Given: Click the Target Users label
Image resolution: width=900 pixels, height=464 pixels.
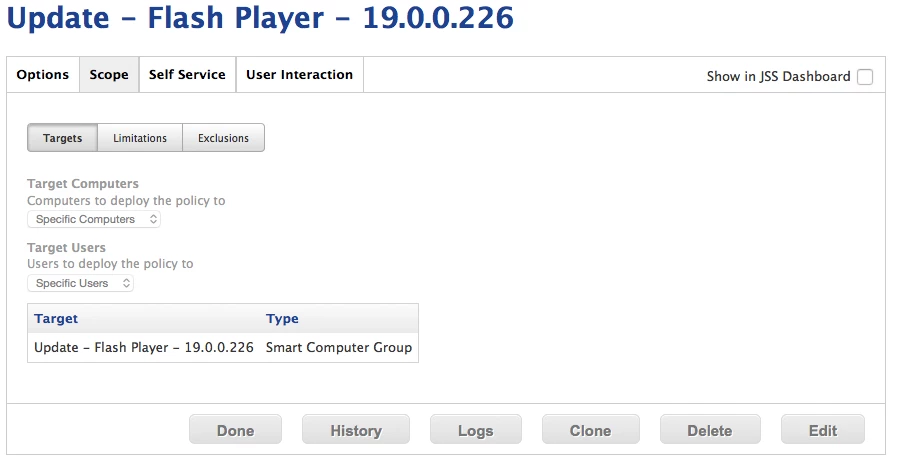Looking at the screenshot, I should 67,248.
